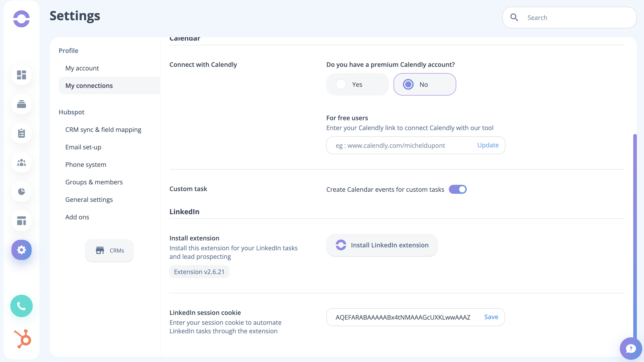Open the dashboard icon in sidebar
The image size is (644, 362).
tap(22, 75)
